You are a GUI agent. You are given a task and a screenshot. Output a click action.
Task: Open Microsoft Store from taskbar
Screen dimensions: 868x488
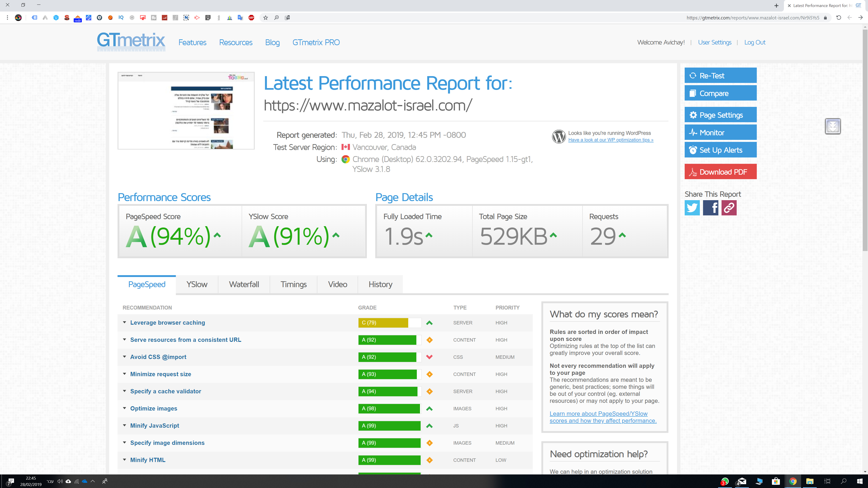click(776, 481)
